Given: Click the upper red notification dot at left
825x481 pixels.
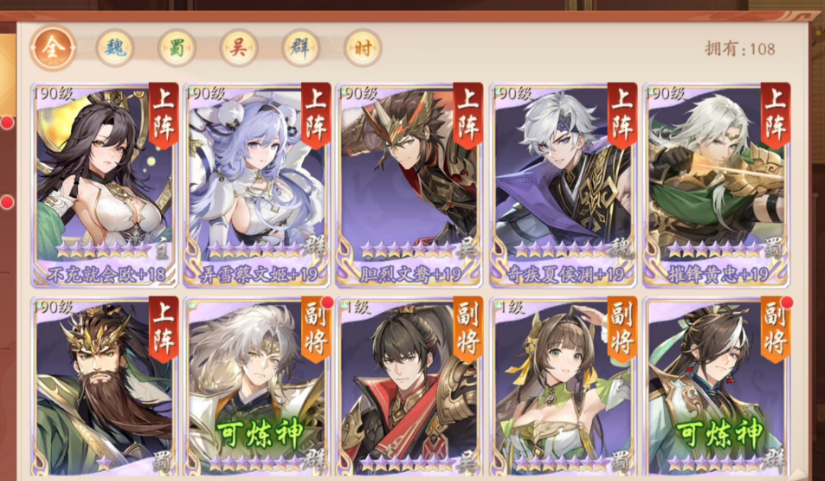Looking at the screenshot, I should tap(7, 123).
